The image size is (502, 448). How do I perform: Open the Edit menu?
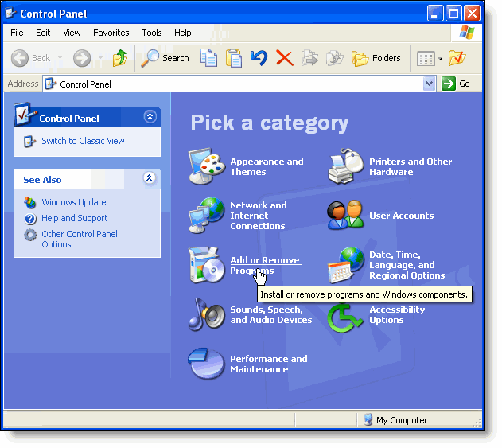(43, 33)
